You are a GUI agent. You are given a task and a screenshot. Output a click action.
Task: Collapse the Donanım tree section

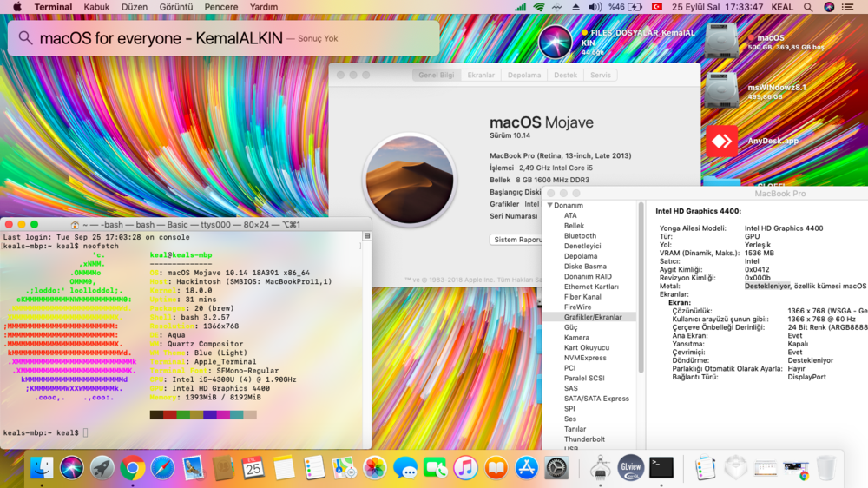549,206
